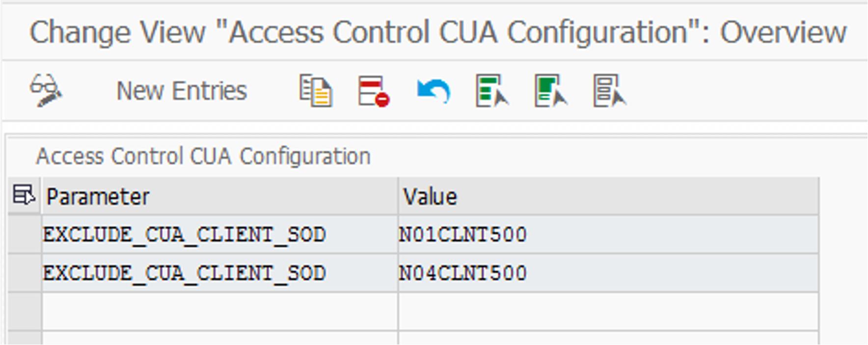
Task: Click the Deselect All toolbar icon
Action: tap(609, 90)
